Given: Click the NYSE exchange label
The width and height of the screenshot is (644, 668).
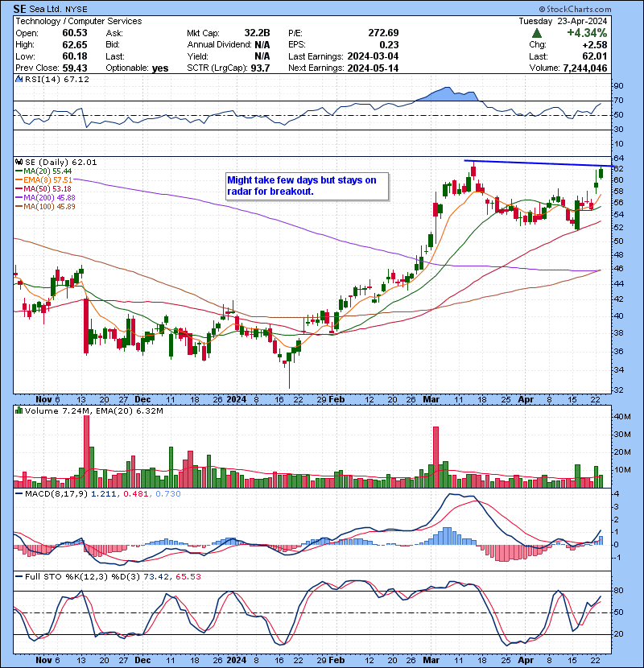Looking at the screenshot, I should pyautogui.click(x=76, y=10).
